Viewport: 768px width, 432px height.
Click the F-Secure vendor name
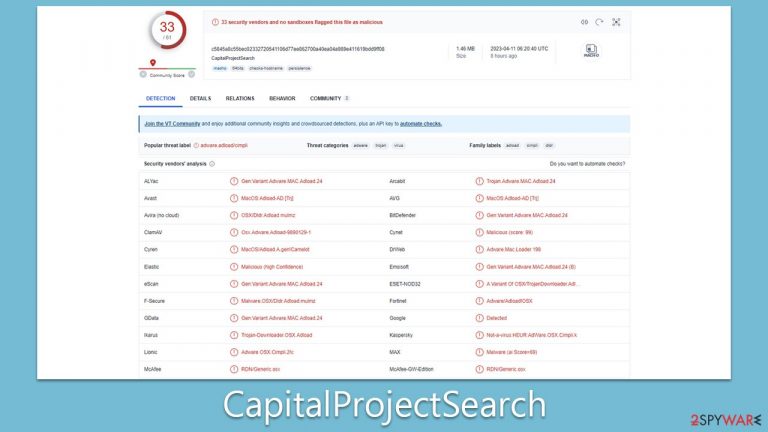click(154, 301)
